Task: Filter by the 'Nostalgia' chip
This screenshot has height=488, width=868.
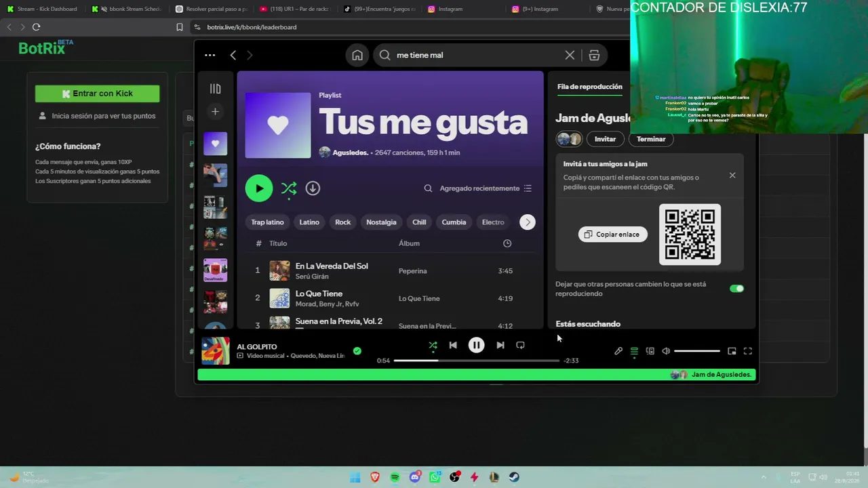Action: pyautogui.click(x=381, y=222)
